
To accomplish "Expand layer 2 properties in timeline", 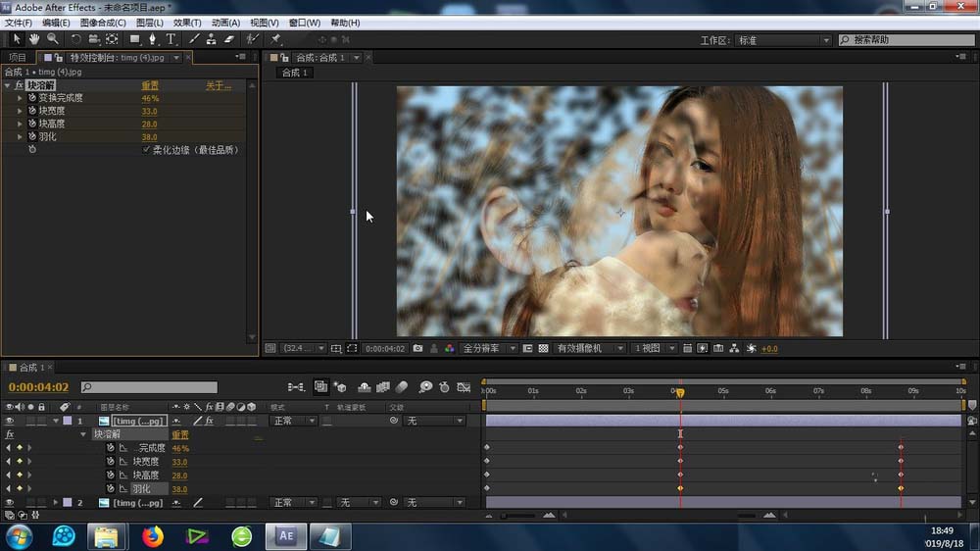I will [x=55, y=503].
